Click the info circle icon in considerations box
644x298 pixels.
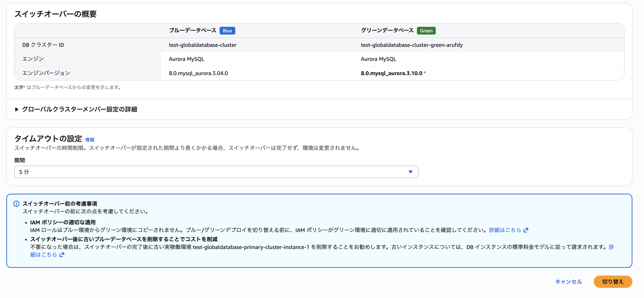coord(16,204)
